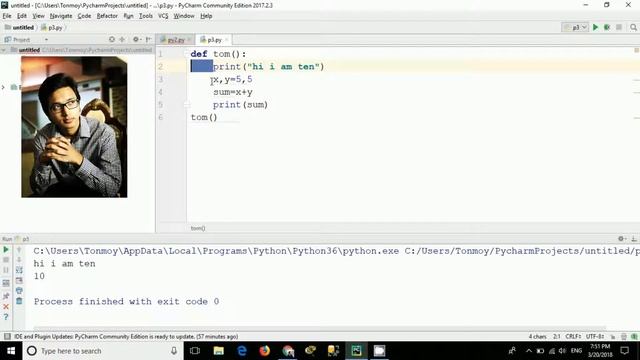Viewport: 640px width, 360px height.
Task: Click the print("hi i am ten") line
Action: point(268,67)
